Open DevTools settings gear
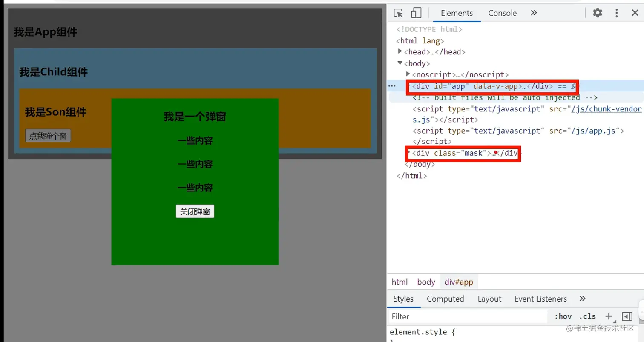Image resolution: width=644 pixels, height=342 pixels. click(x=598, y=13)
